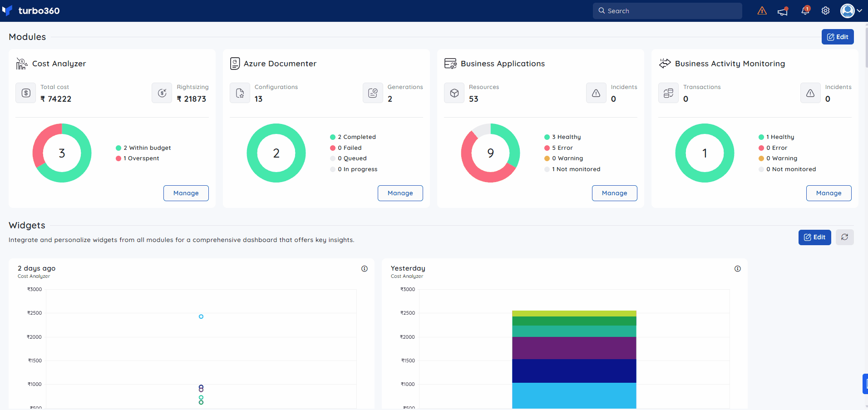Click the turbo360 logo
Viewport: 868px width, 410px height.
click(31, 10)
